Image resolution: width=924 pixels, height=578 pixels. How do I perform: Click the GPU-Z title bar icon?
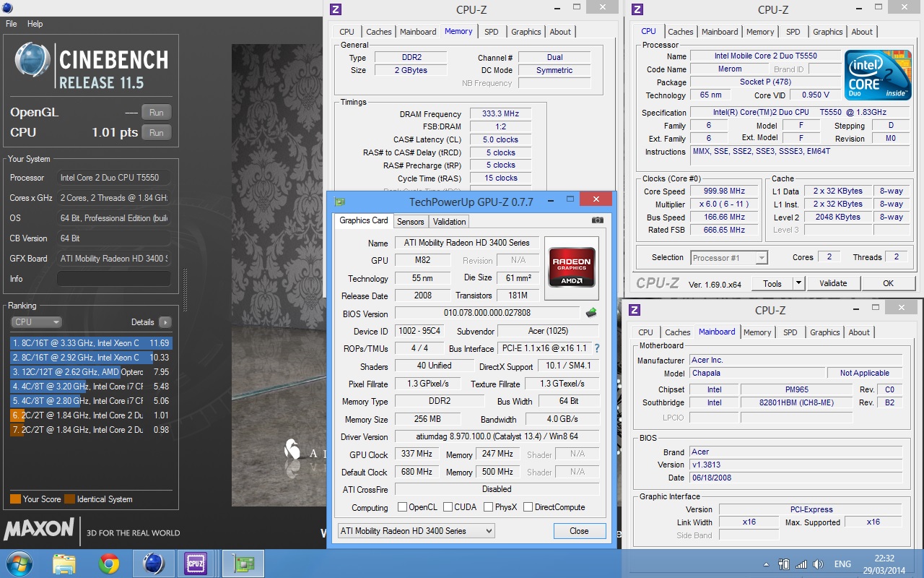click(340, 202)
